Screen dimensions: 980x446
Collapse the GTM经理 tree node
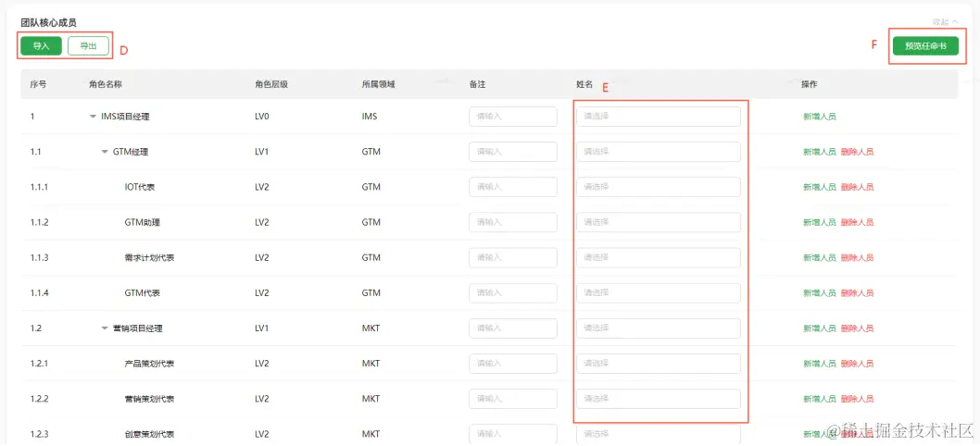105,152
